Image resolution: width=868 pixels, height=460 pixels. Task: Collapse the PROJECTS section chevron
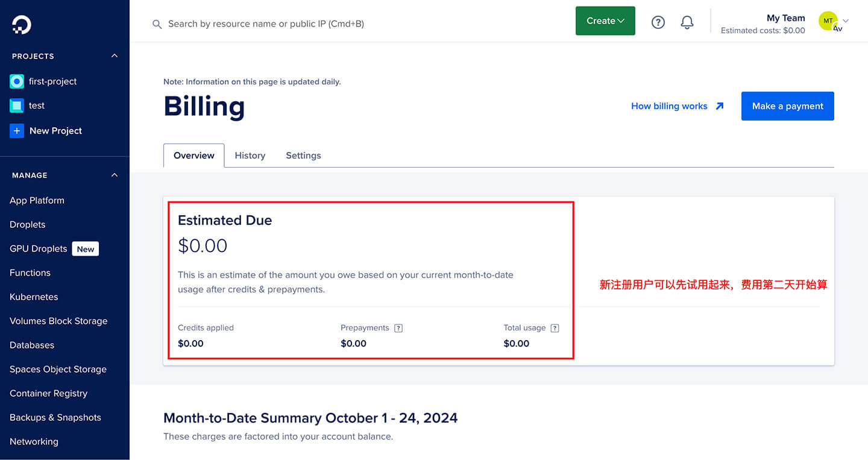tap(115, 56)
